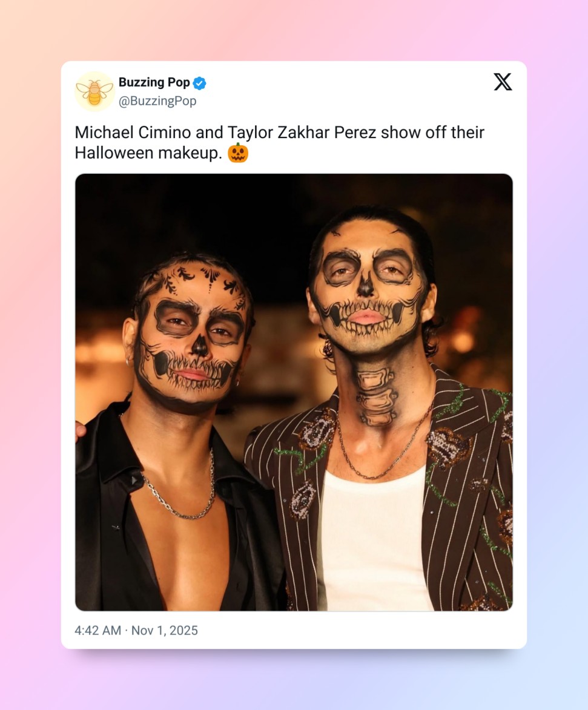Click the pumpkin emoji in the tweet

(x=238, y=153)
